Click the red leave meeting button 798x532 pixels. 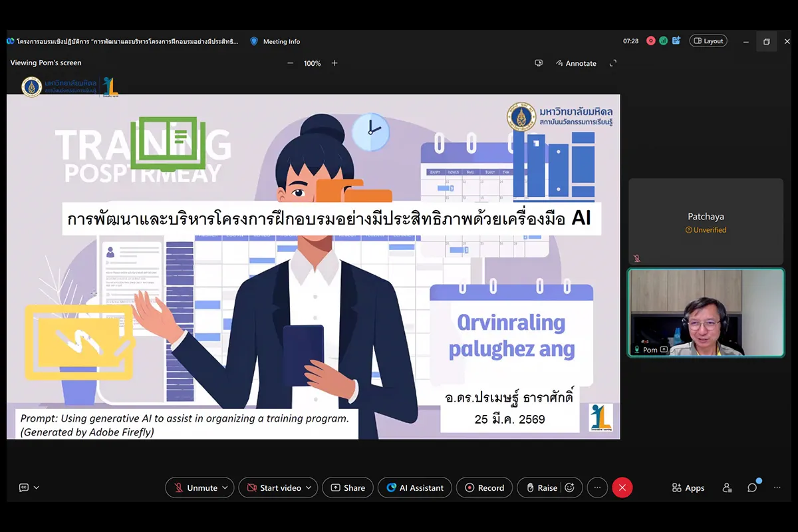622,487
